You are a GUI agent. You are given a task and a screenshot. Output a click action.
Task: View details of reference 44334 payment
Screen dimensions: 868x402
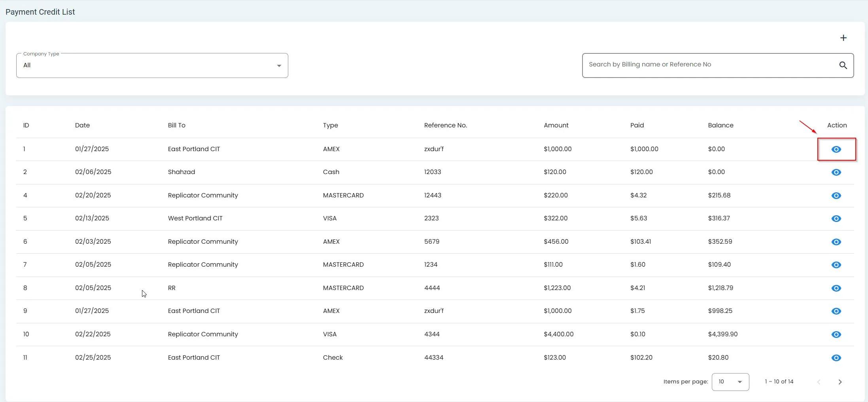pos(836,358)
